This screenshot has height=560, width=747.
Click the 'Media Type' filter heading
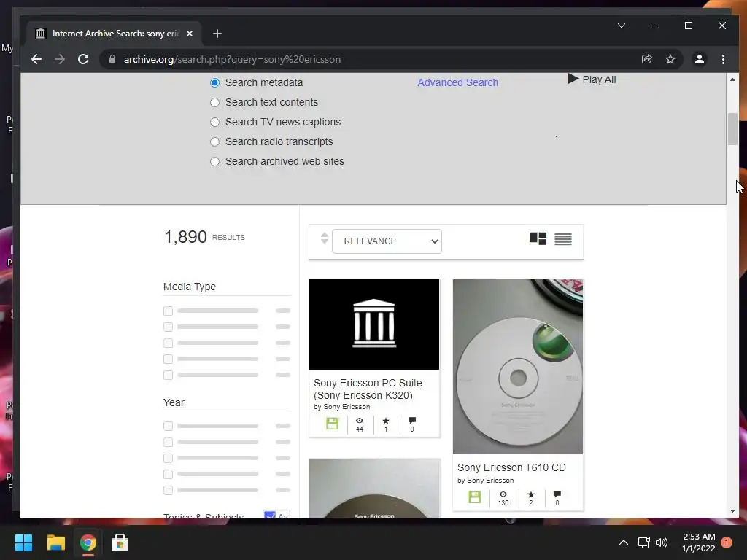(x=190, y=287)
